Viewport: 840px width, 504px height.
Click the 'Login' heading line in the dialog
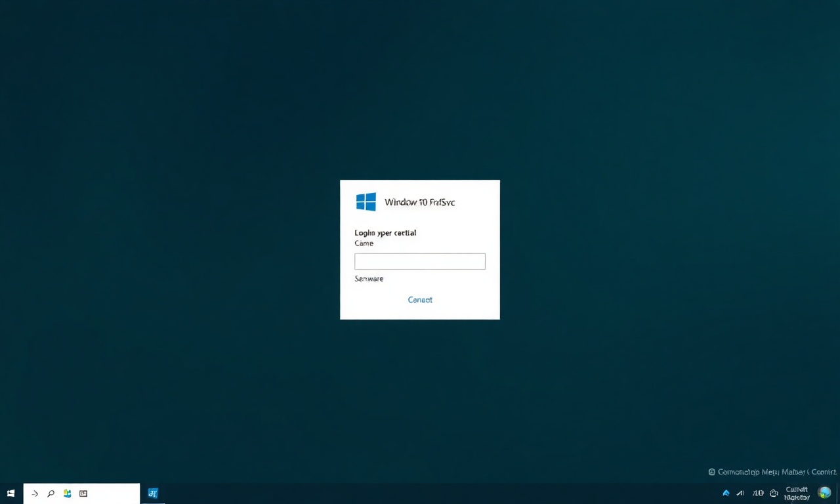[385, 233]
